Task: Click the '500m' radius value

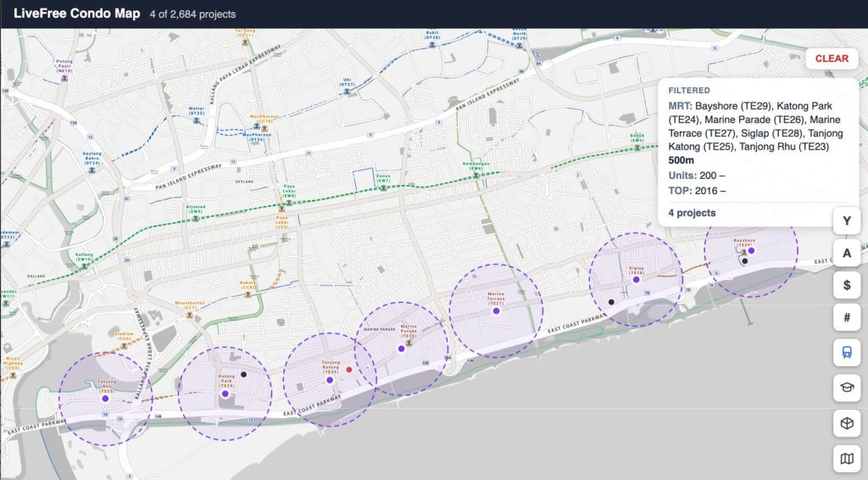Action: (x=681, y=160)
